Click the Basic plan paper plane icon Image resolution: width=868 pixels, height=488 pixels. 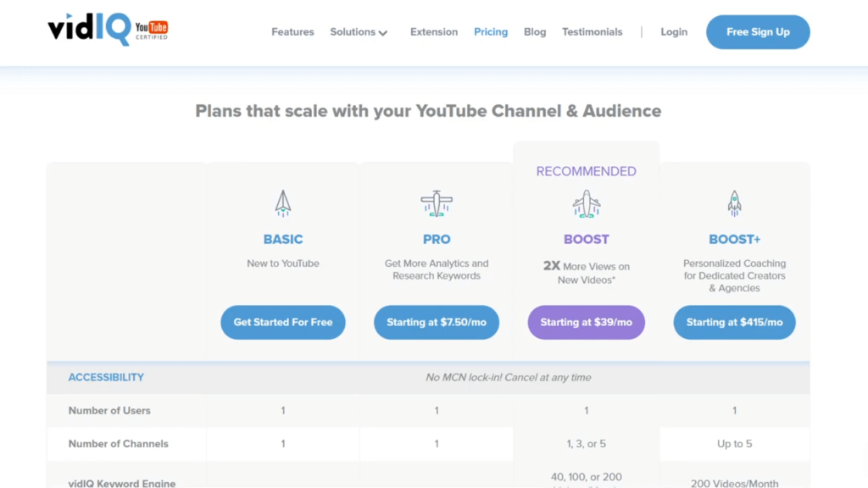[283, 203]
